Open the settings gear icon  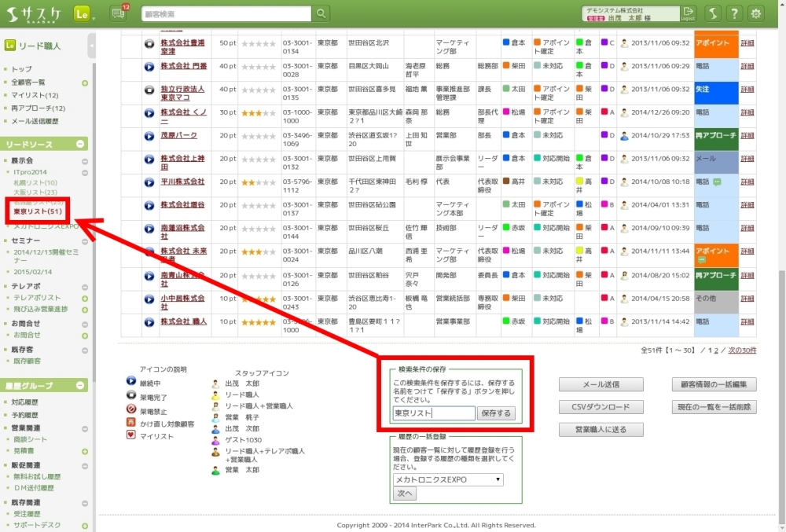[x=756, y=13]
